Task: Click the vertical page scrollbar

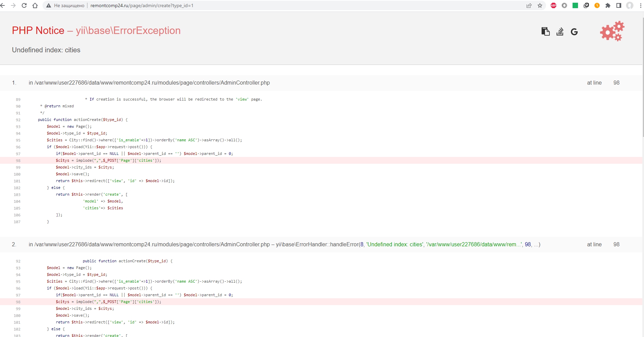Action: coord(642,78)
